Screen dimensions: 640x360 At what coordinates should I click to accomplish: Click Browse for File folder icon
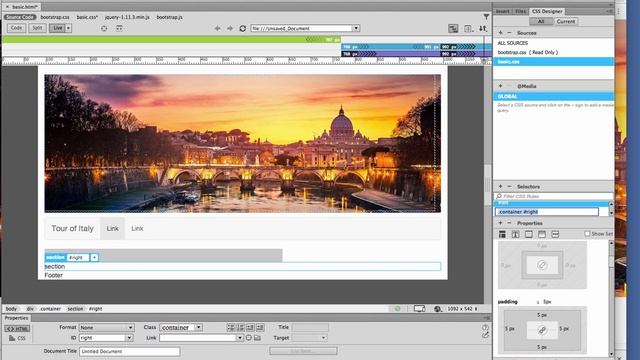pyautogui.click(x=258, y=338)
